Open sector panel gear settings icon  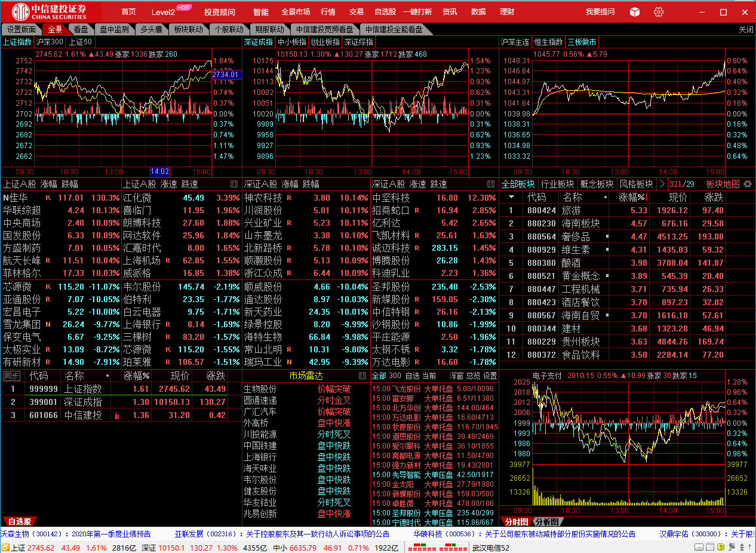(x=746, y=184)
